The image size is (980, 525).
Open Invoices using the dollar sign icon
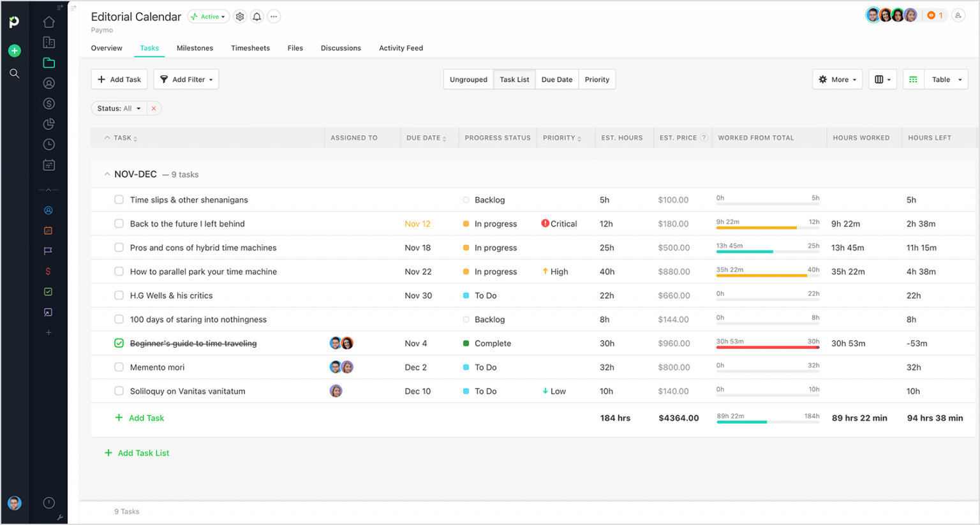(48, 103)
